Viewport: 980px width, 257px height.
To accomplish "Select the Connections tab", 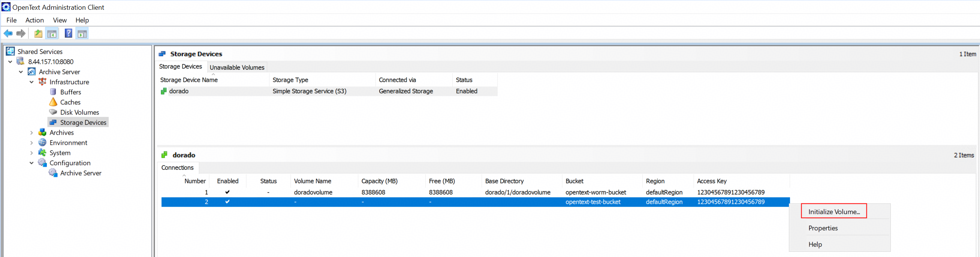I will pyautogui.click(x=177, y=168).
